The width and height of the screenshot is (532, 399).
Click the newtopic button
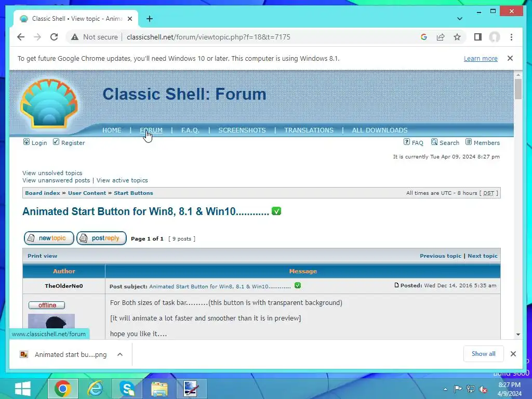pos(49,238)
